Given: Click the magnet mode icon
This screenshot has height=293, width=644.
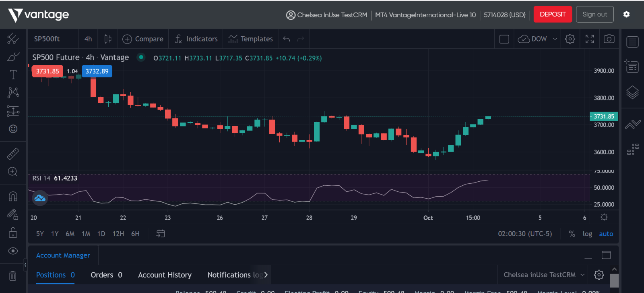Looking at the screenshot, I should coord(13,196).
